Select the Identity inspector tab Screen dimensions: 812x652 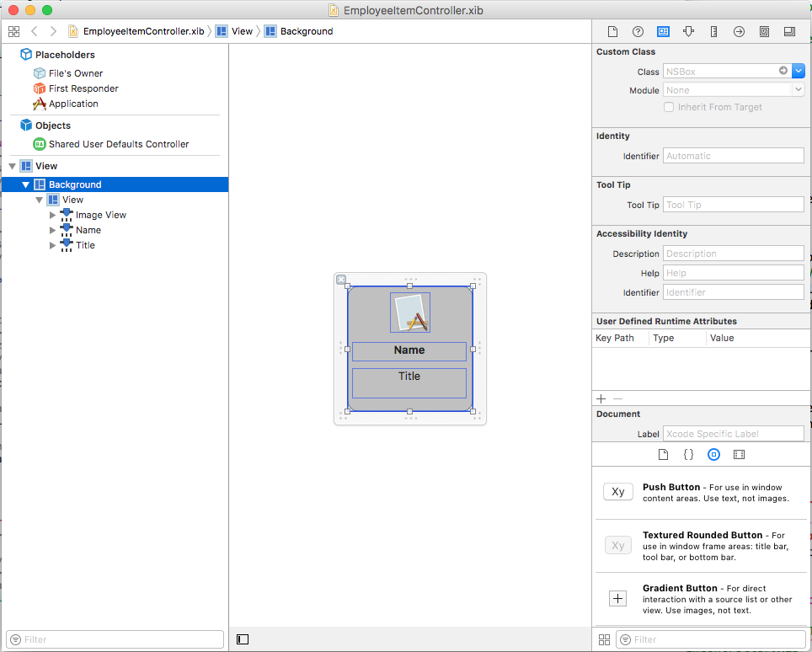663,32
